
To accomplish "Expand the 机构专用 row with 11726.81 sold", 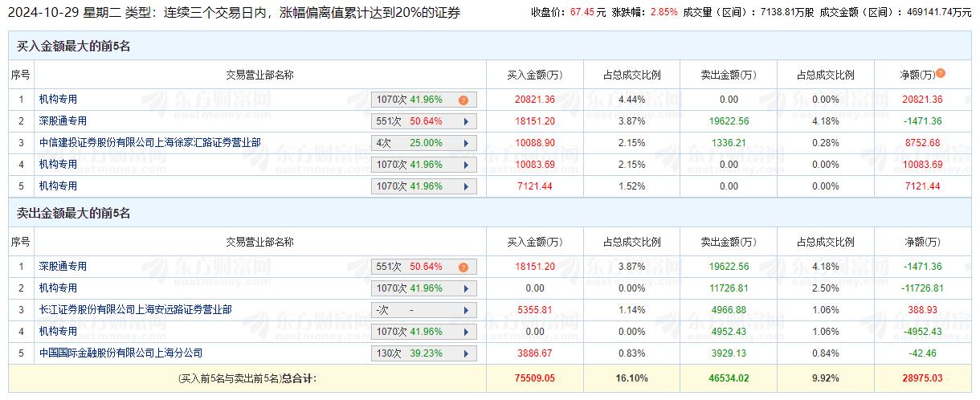I will pyautogui.click(x=466, y=288).
